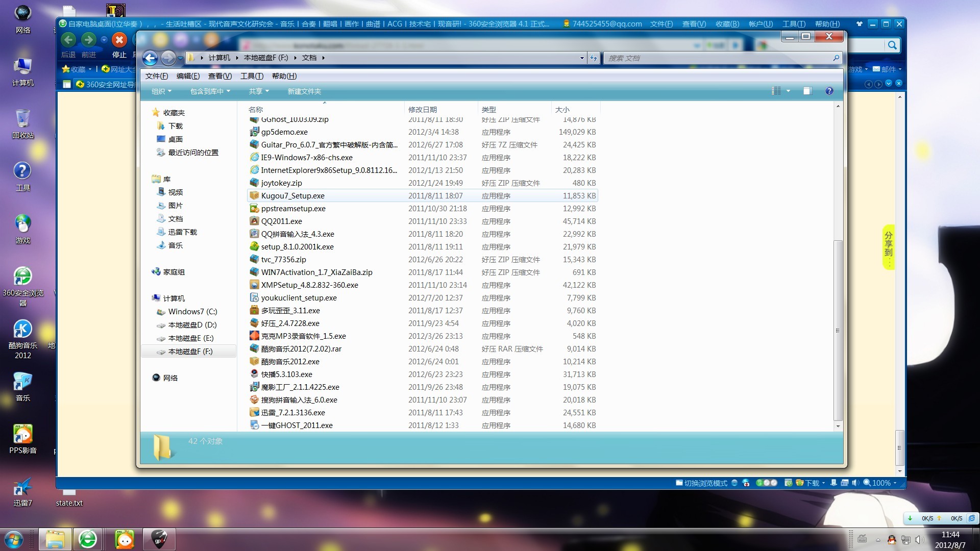The height and width of the screenshot is (551, 980).
Task: Click the Windows Start orb
Action: tap(14, 539)
